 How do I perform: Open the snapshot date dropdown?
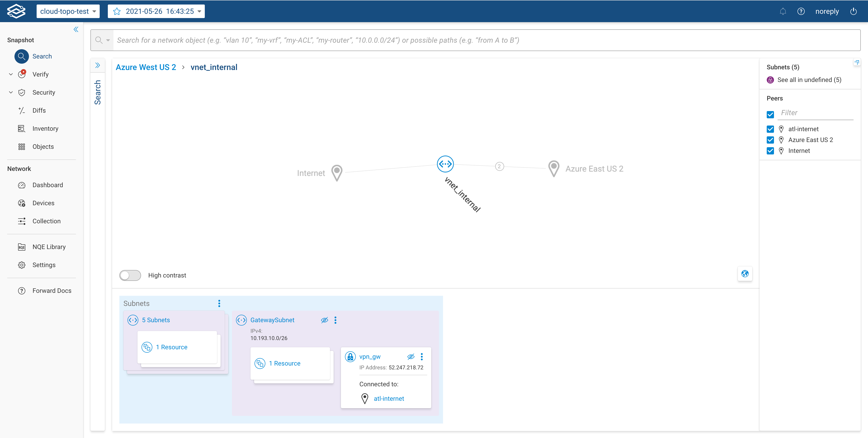tap(199, 11)
